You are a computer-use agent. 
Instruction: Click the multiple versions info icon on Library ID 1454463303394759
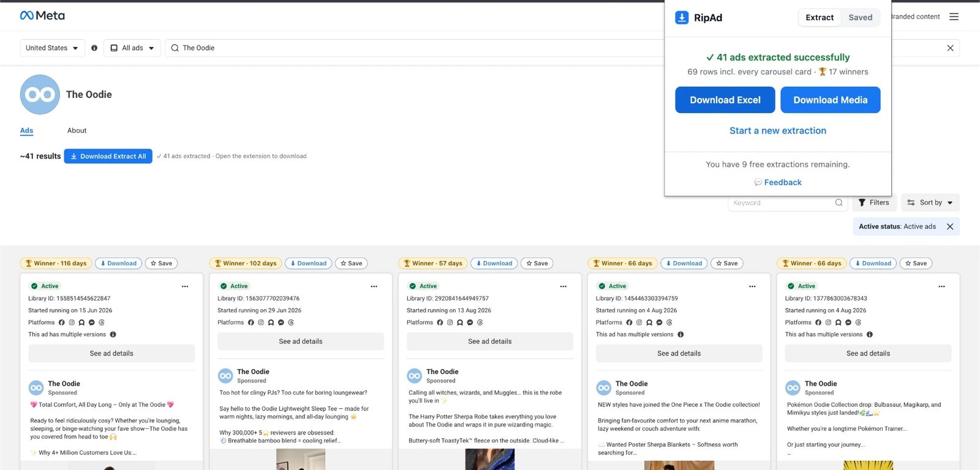(680, 334)
